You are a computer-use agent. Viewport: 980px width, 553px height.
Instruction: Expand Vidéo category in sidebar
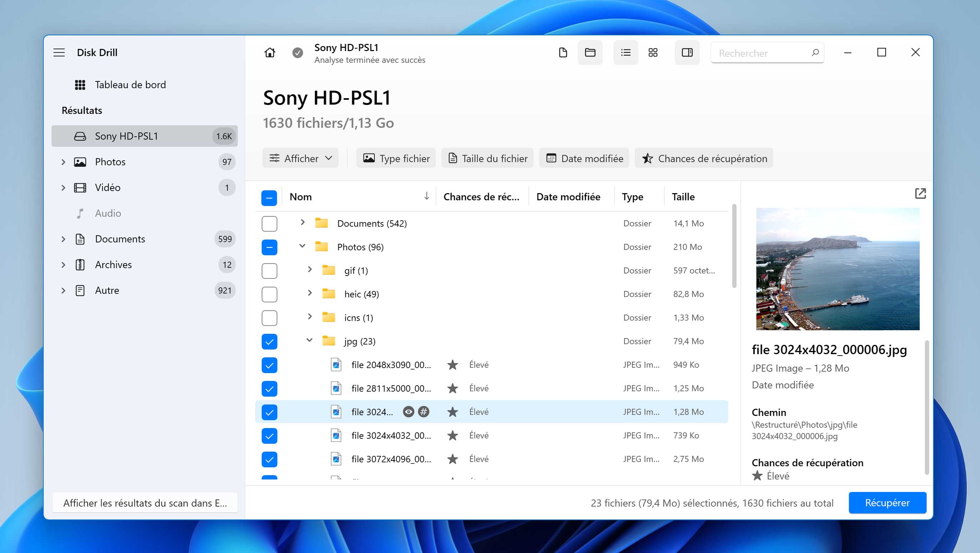coord(63,188)
